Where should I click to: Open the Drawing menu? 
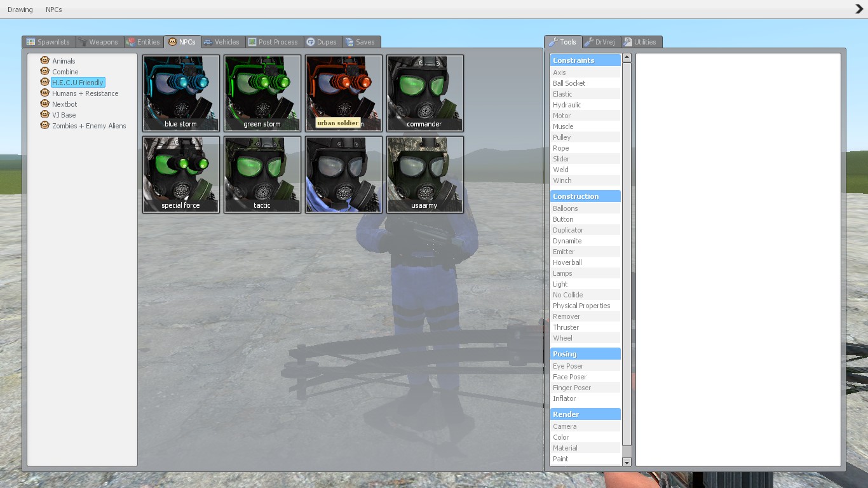pyautogui.click(x=20, y=10)
